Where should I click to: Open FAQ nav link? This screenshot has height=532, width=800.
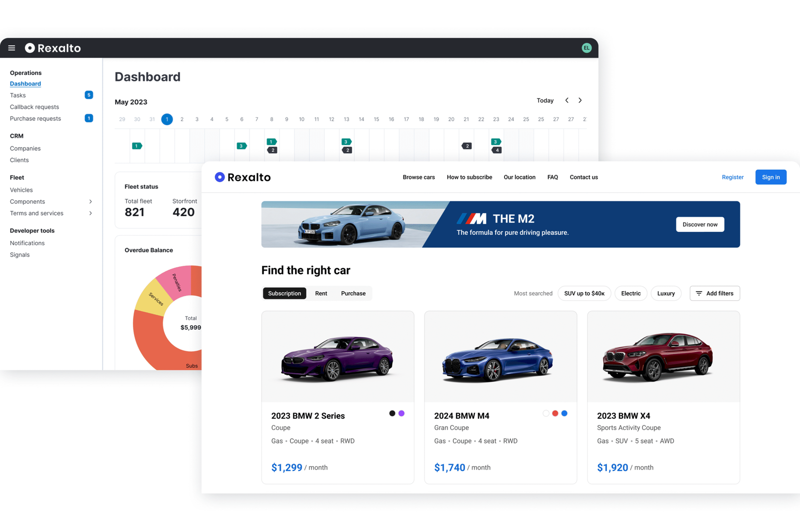click(x=552, y=177)
